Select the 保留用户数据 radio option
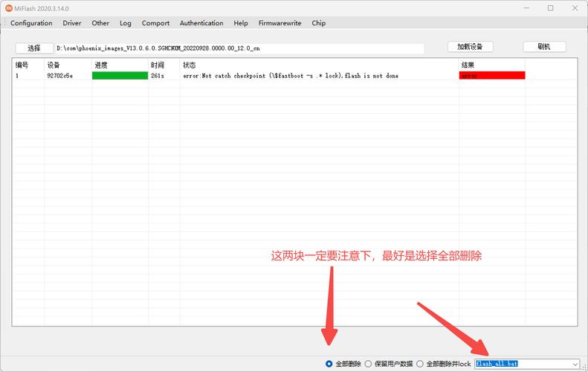588x372 pixels. coord(368,364)
